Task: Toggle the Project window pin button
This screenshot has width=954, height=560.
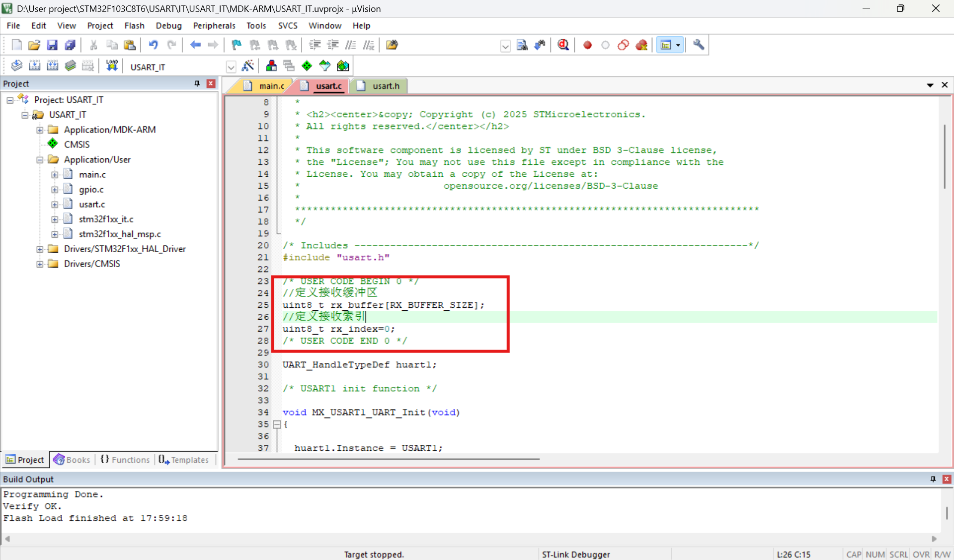Action: [197, 83]
